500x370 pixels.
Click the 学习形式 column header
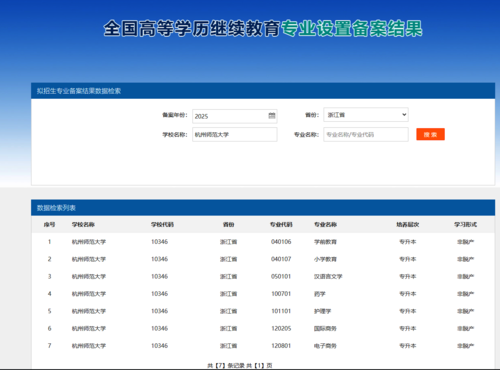tap(465, 225)
